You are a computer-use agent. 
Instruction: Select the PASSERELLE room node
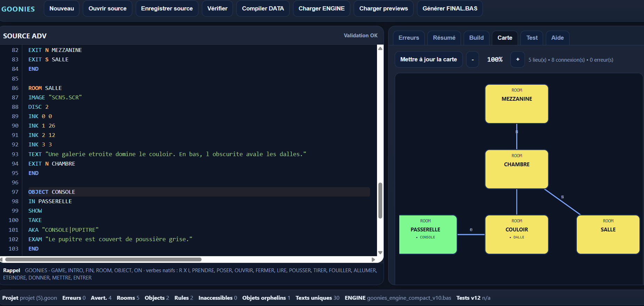[x=428, y=235]
